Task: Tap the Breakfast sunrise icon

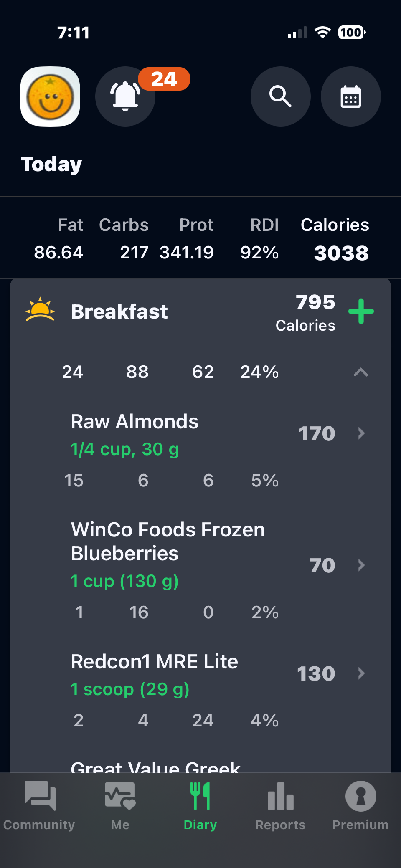Action: (40, 310)
